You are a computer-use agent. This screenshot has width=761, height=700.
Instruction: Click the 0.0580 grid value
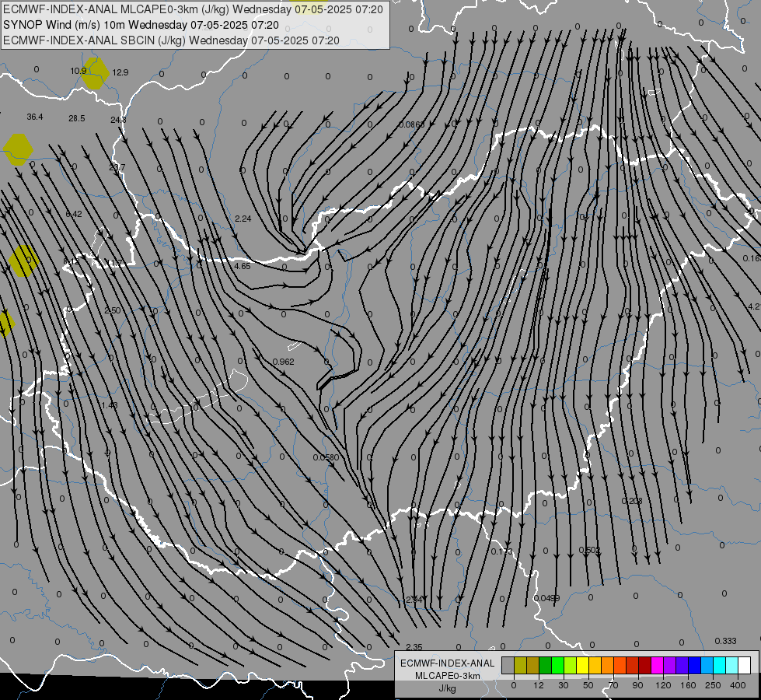[326, 457]
